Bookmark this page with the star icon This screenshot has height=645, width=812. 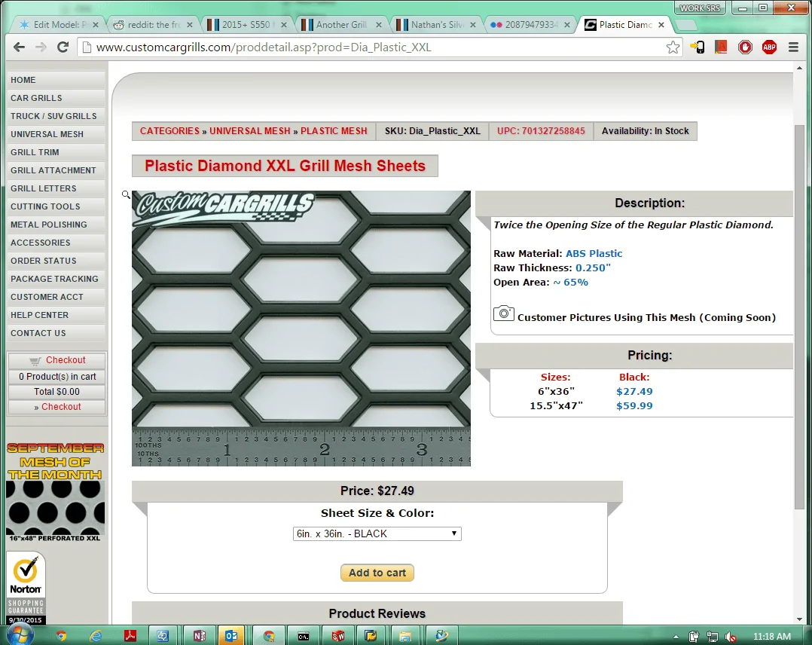[x=673, y=47]
